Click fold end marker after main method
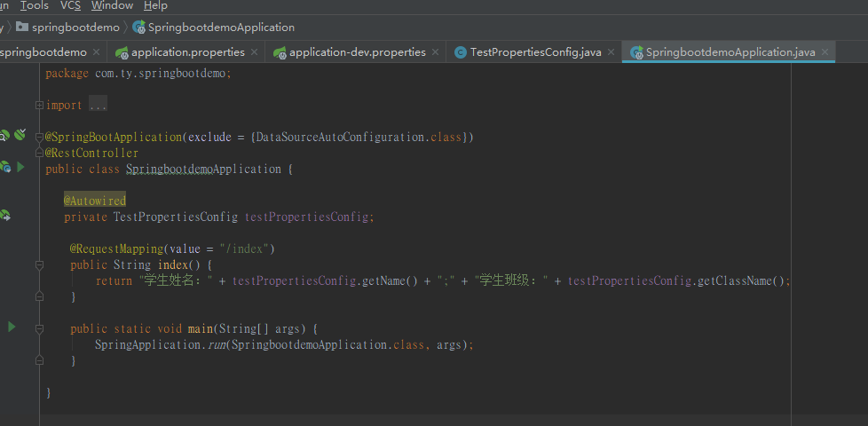The height and width of the screenshot is (426, 868). (x=39, y=360)
